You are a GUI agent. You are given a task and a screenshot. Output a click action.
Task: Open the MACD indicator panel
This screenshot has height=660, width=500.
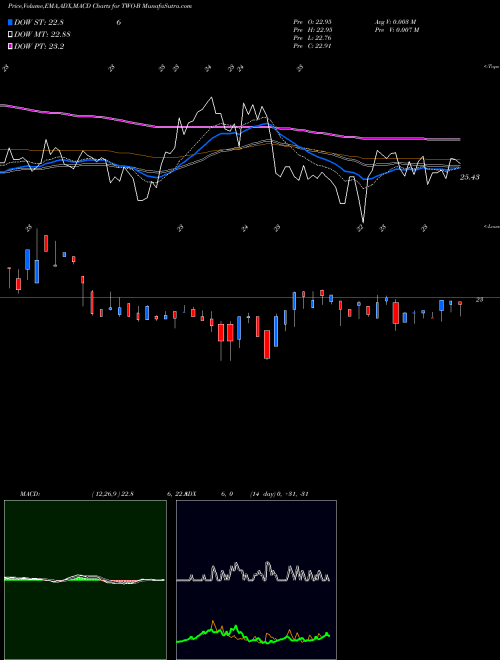click(85, 580)
